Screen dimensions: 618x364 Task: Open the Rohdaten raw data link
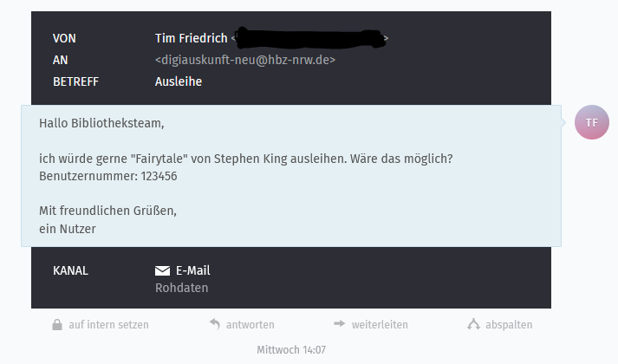pos(182,288)
